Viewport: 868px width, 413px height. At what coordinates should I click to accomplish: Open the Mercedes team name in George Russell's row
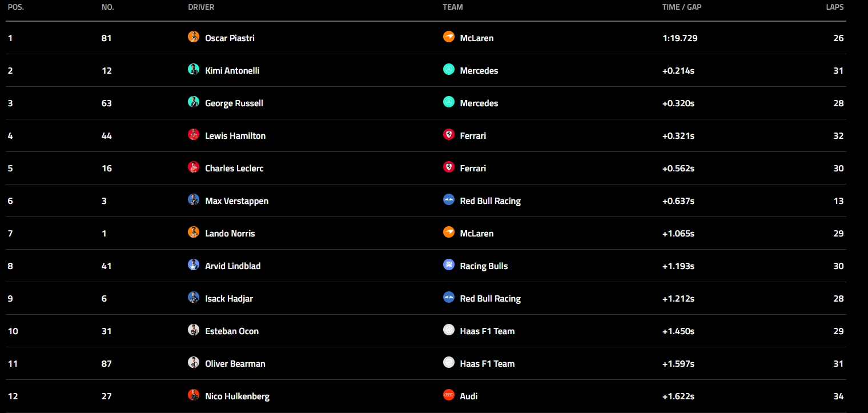(479, 103)
